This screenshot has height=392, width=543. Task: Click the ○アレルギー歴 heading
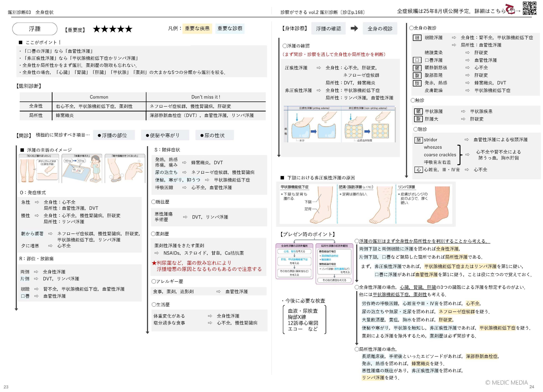(167, 281)
